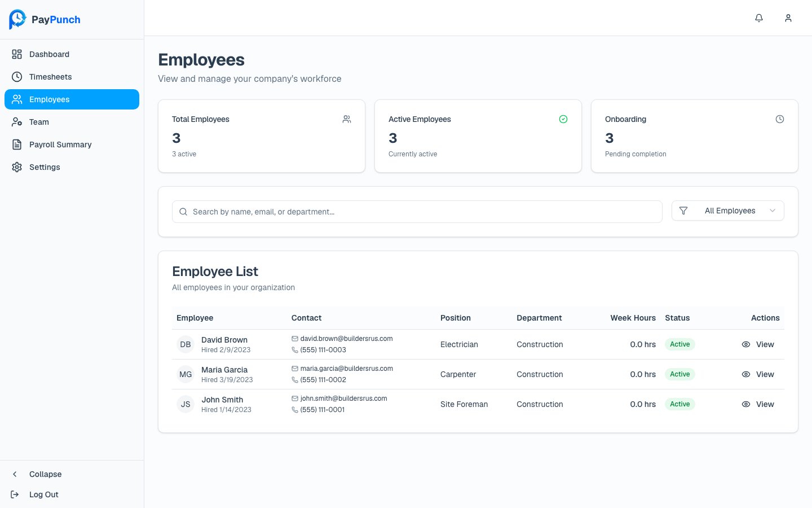812x508 pixels.
Task: Click the Week Hours column header
Action: pos(633,318)
